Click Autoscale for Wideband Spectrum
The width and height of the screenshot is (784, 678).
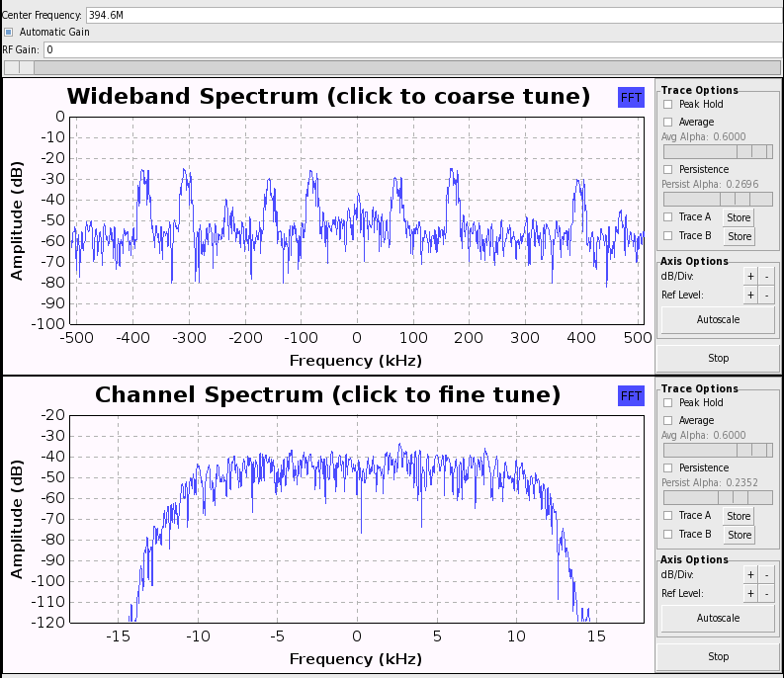(718, 319)
